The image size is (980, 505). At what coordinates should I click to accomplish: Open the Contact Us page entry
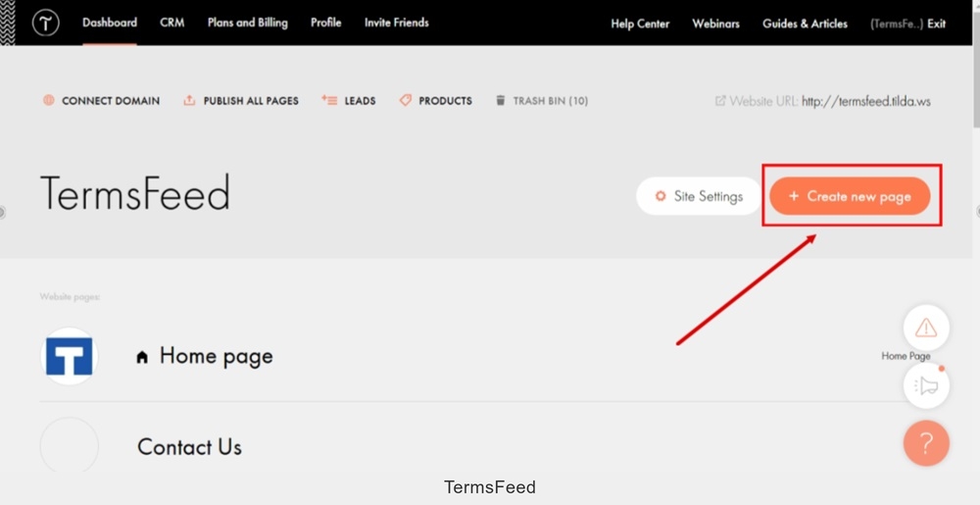[x=189, y=447]
